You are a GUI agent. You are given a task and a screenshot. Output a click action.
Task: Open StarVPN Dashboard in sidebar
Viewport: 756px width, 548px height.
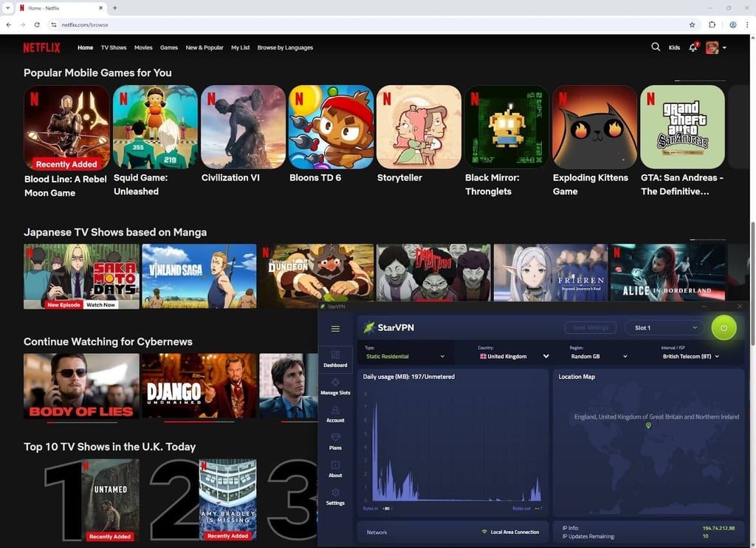(x=335, y=359)
